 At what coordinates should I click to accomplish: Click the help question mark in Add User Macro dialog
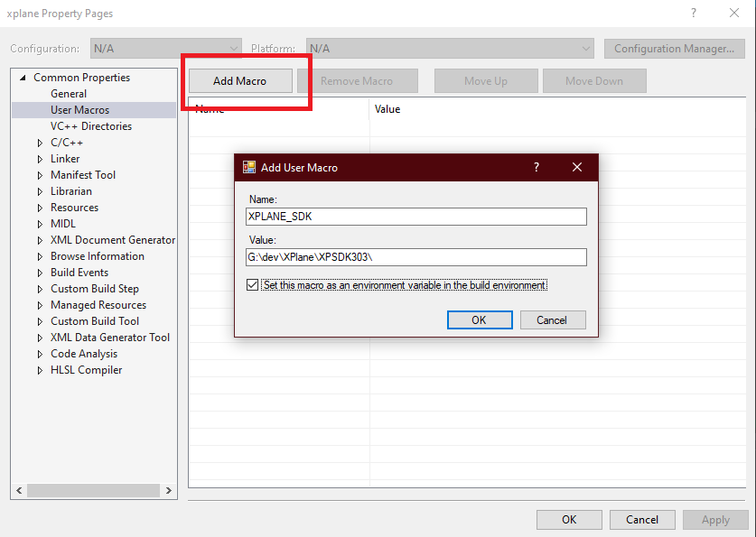pyautogui.click(x=536, y=167)
